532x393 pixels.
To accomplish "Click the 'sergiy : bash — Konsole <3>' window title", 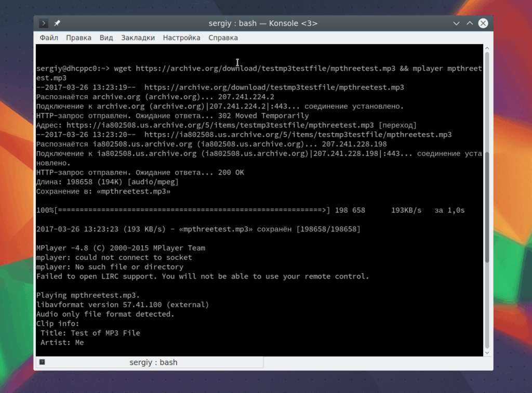I will (263, 23).
